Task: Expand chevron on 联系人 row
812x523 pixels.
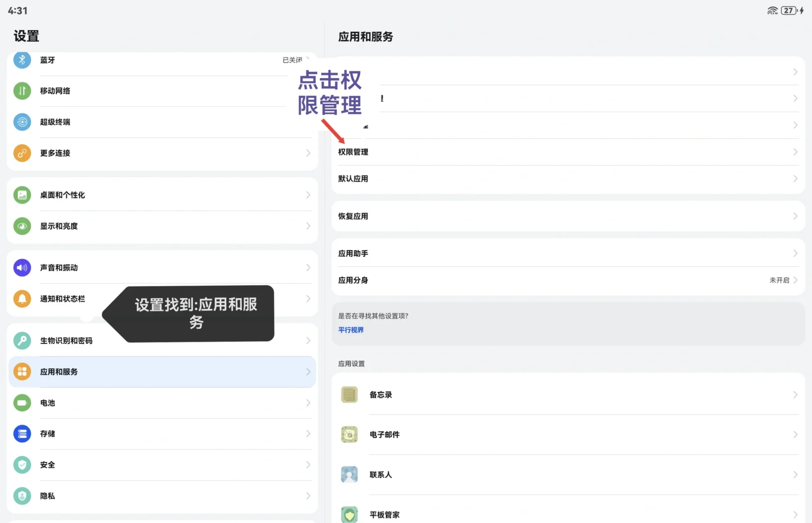Action: pos(795,475)
